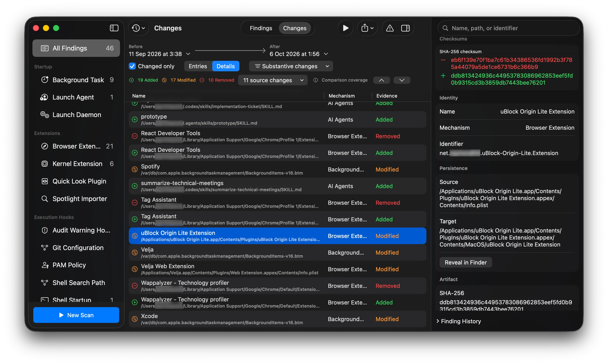Open Quick Look Plugin category
The width and height of the screenshot is (608, 364).
point(76,181)
